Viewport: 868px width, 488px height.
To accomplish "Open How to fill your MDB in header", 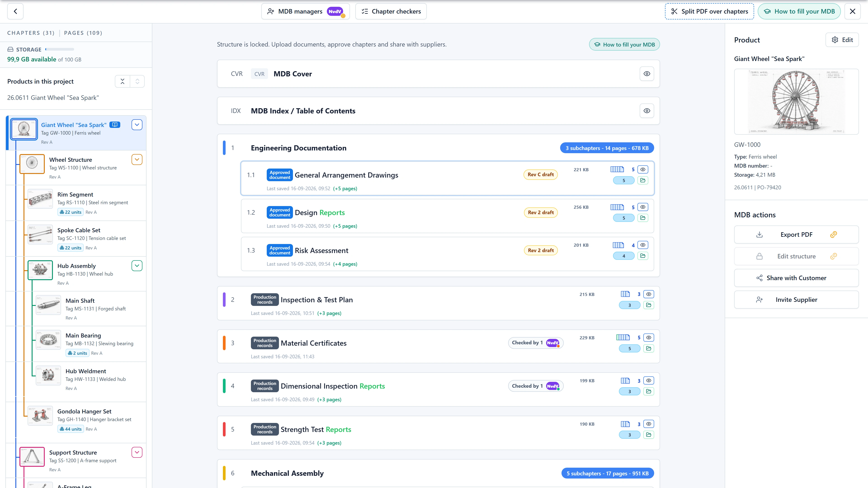I will pyautogui.click(x=799, y=12).
